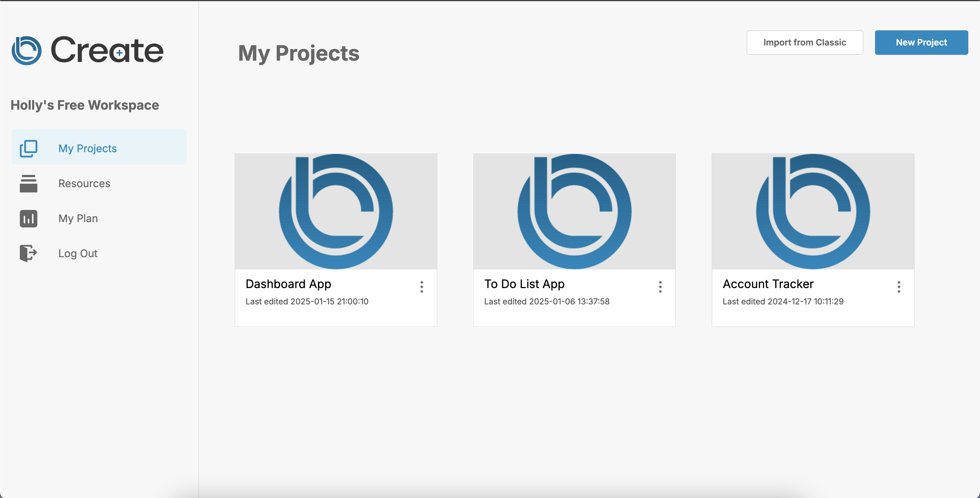
Task: Open To Do List App three-dot menu
Action: (x=660, y=287)
